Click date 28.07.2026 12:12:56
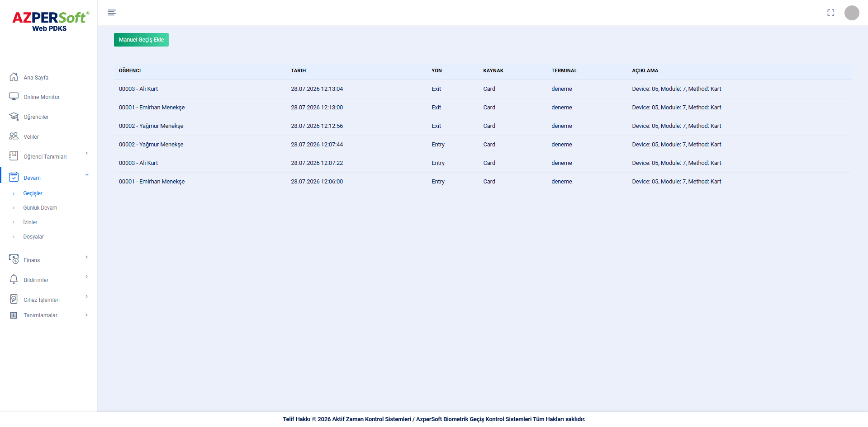 (317, 126)
